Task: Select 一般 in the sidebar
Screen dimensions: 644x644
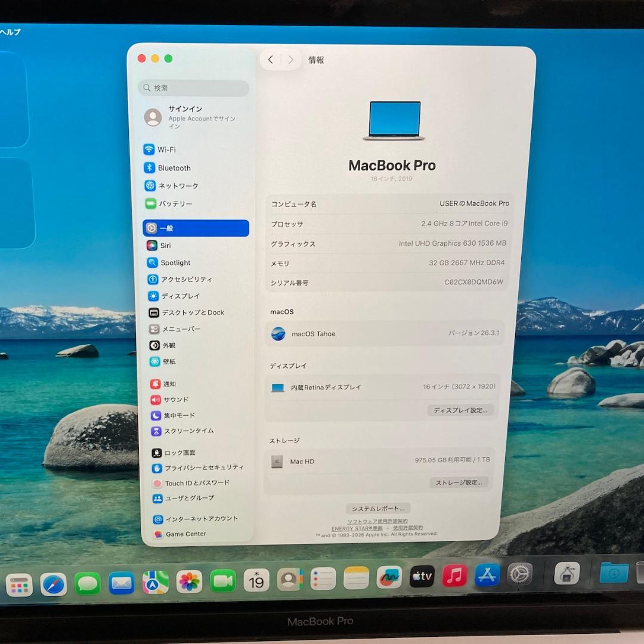Action: coord(196,228)
